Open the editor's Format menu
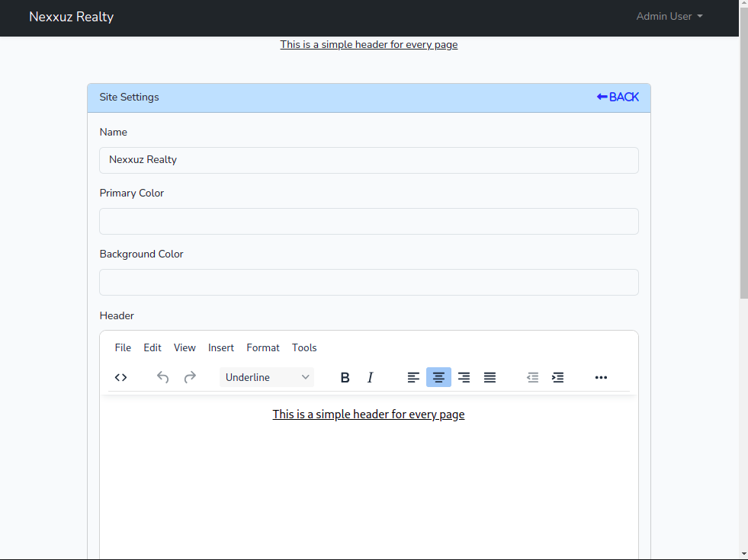 click(263, 347)
